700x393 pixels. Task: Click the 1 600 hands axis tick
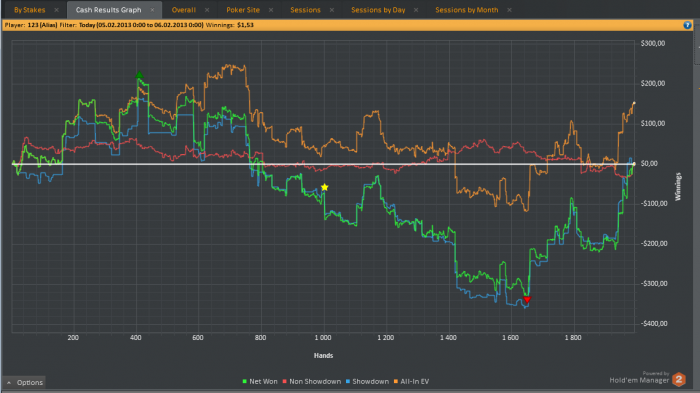(510, 338)
